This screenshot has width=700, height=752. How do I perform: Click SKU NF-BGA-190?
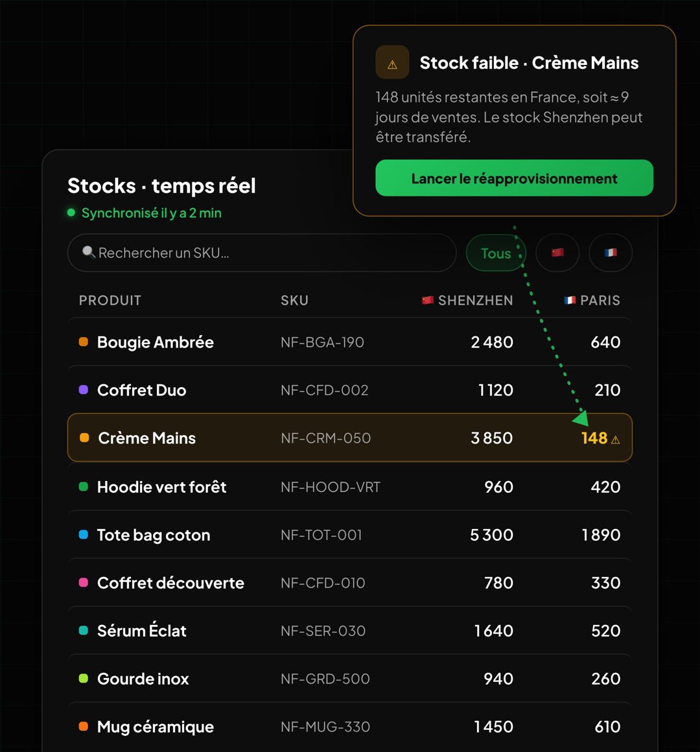click(x=322, y=342)
